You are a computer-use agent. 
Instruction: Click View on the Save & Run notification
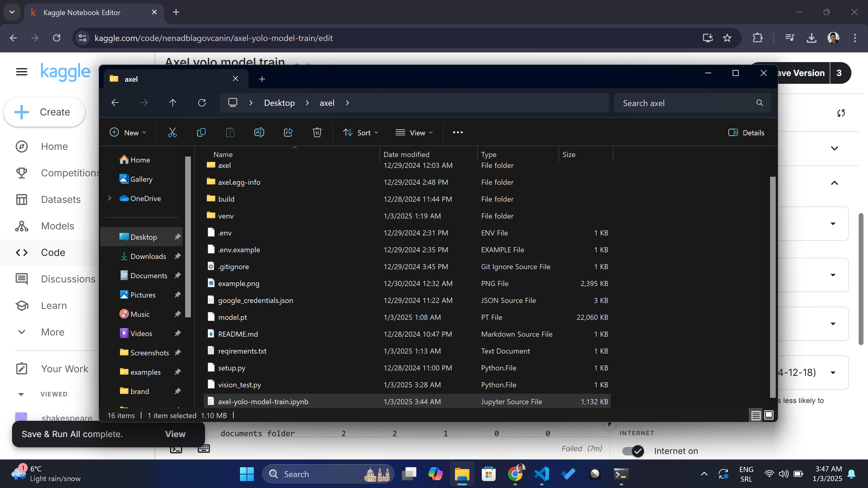pos(175,434)
